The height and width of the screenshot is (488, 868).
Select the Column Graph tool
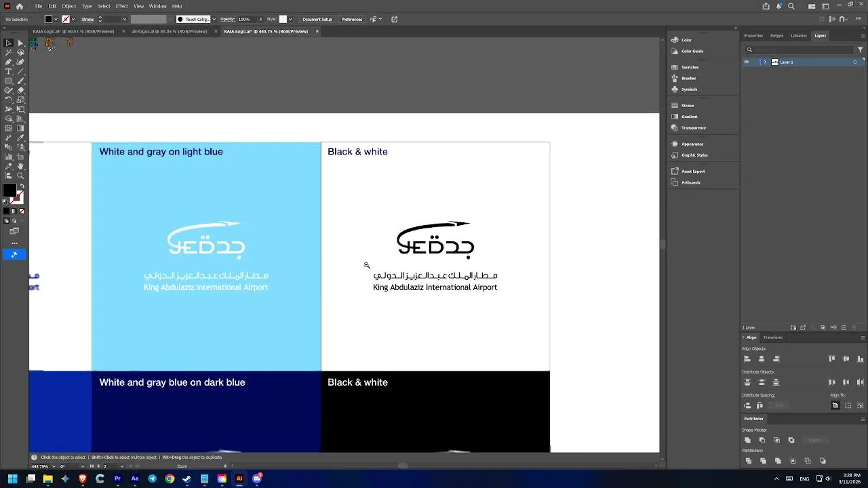8,157
